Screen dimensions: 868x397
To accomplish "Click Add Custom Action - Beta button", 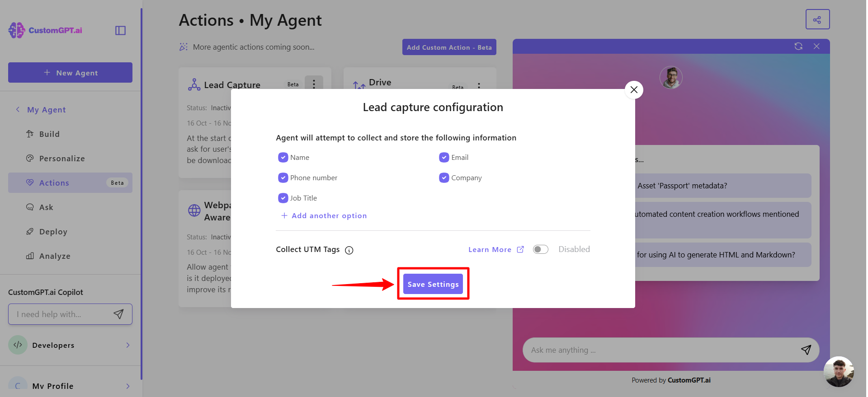I will pyautogui.click(x=449, y=47).
